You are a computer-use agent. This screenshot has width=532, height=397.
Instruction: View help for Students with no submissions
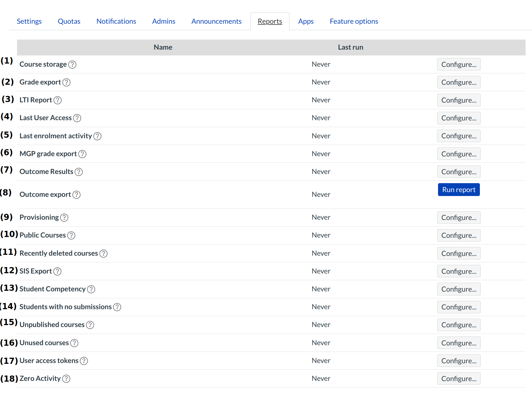pyautogui.click(x=117, y=307)
